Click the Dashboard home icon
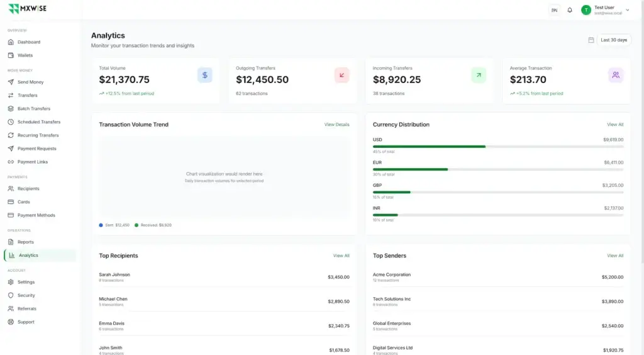644x355 pixels. point(11,42)
